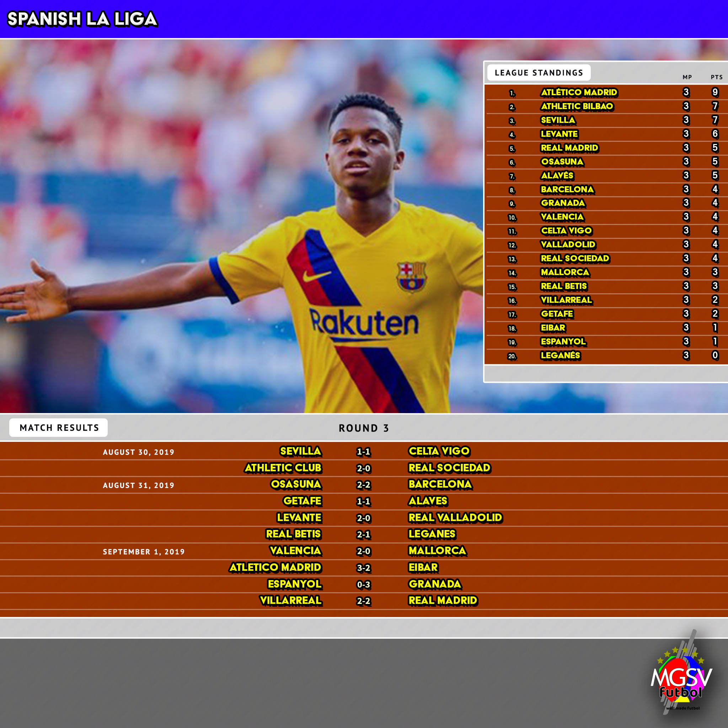
Task: Click the Getafe vs Alaves 1-1 score
Action: point(364,502)
